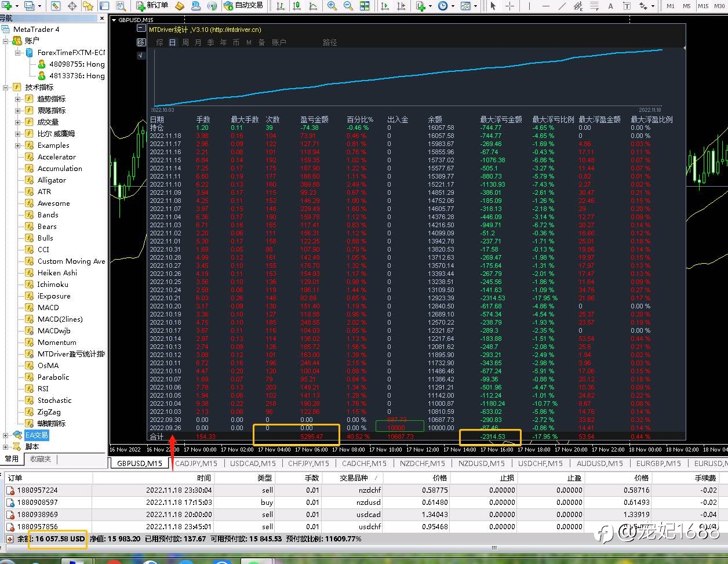Screen dimensions: 728x564
Task: Collapse the ForexTimeFXTM-ECN server node
Action: tap(18, 52)
